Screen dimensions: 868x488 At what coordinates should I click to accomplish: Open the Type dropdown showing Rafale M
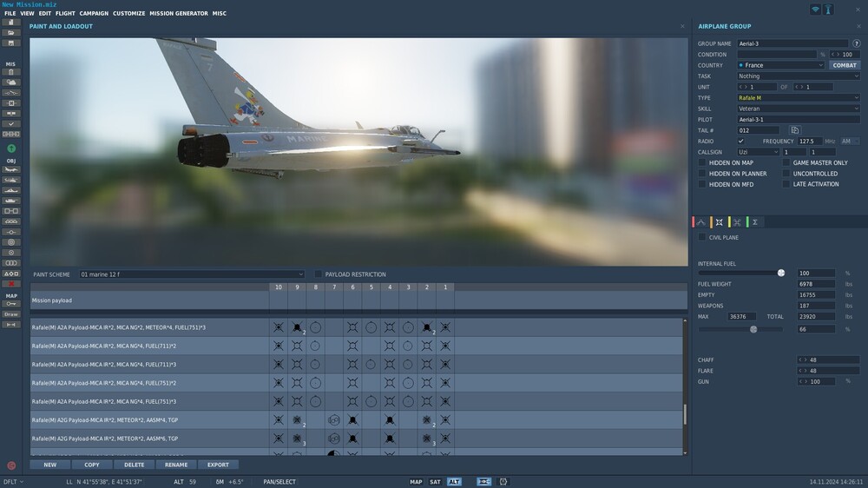(799, 97)
